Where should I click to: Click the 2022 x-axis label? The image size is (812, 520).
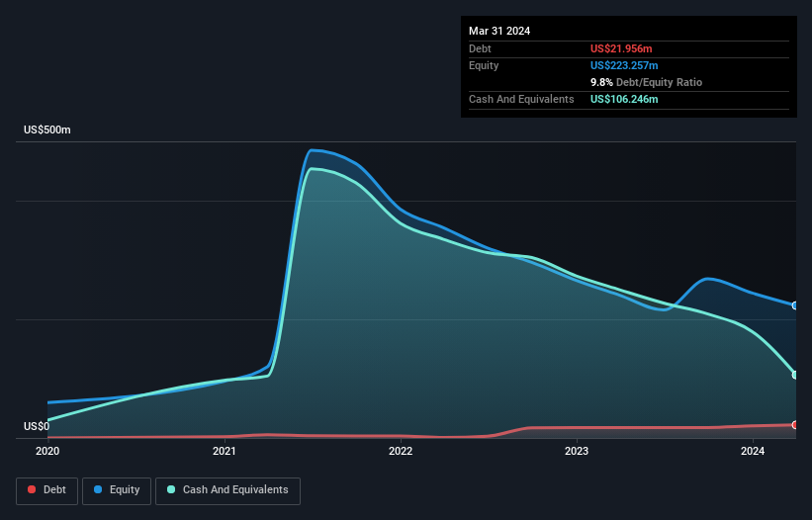(x=401, y=451)
